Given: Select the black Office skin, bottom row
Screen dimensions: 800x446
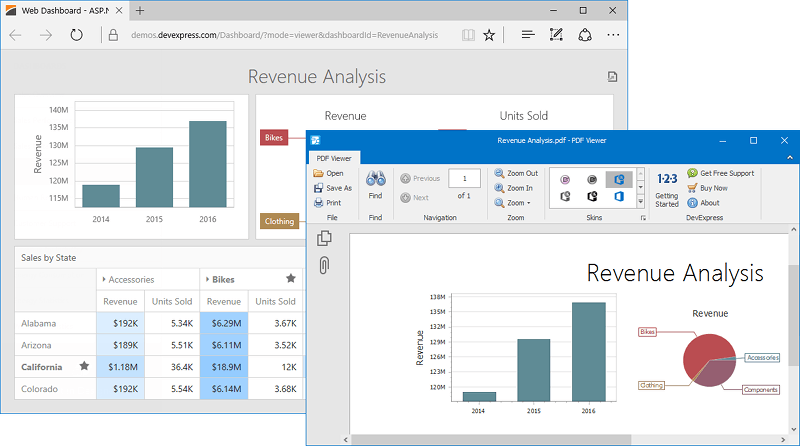Looking at the screenshot, I should coord(592,196).
